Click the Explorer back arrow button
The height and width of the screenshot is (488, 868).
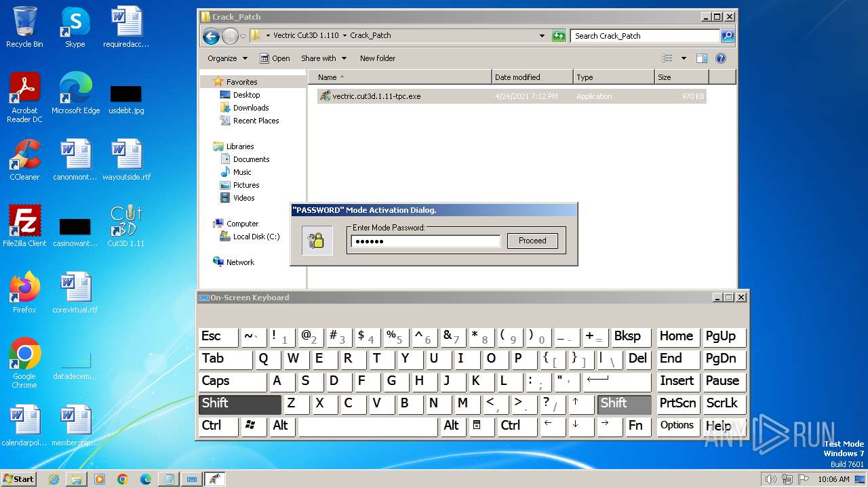[x=211, y=36]
